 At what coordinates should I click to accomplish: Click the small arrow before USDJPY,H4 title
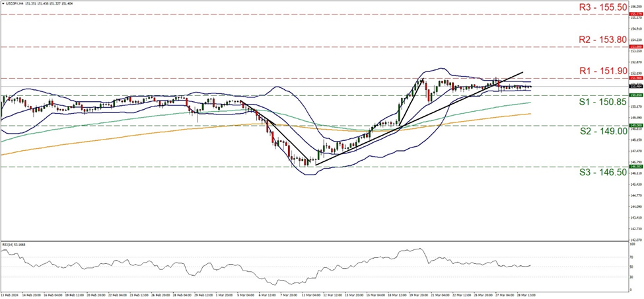[3, 3]
